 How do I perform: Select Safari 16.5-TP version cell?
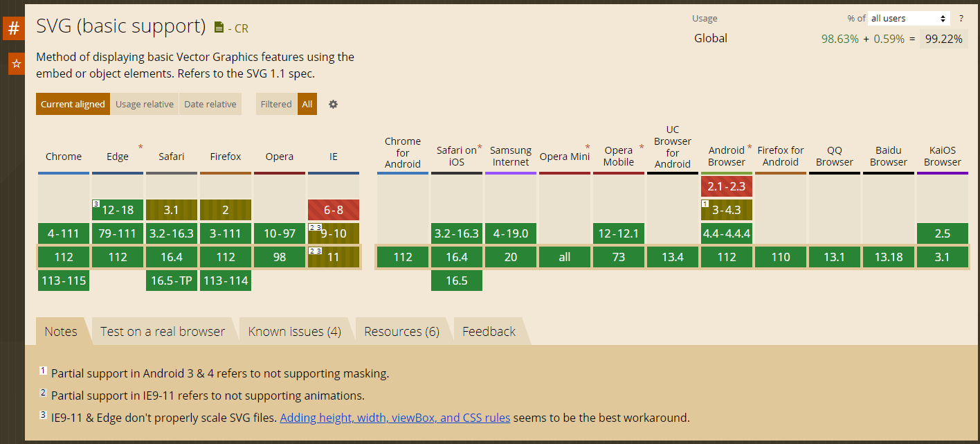172,281
